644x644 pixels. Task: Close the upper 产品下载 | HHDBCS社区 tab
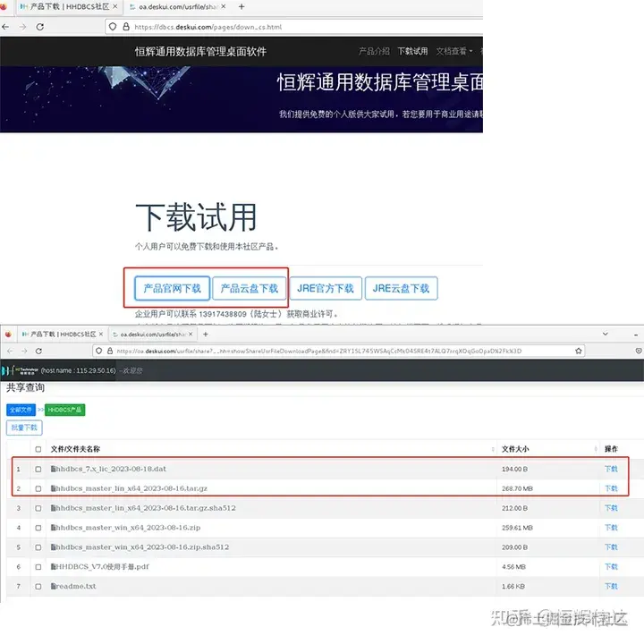(x=115, y=6)
